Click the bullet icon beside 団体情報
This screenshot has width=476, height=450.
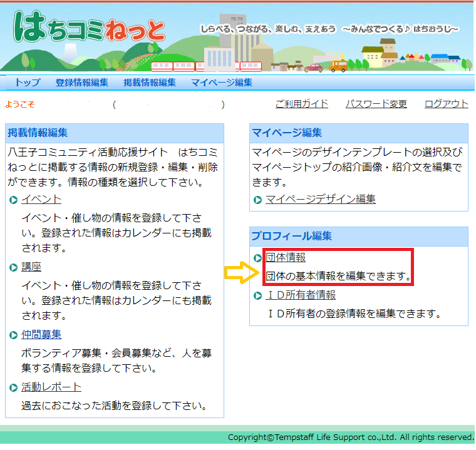pos(258,258)
